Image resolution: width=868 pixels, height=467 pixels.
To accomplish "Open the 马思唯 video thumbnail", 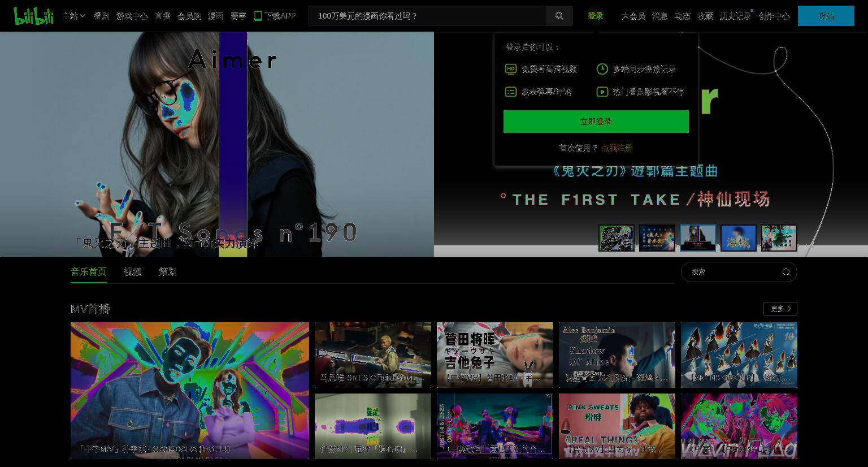I will tap(372, 355).
